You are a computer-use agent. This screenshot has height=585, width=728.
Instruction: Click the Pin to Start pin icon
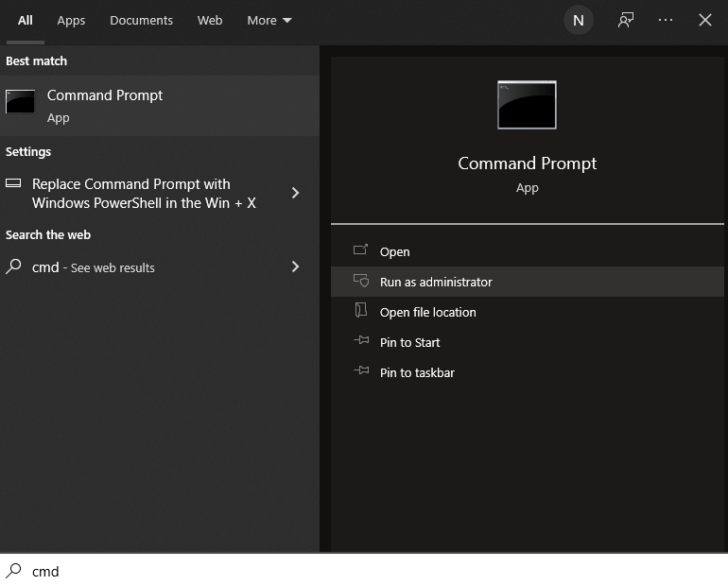[360, 342]
